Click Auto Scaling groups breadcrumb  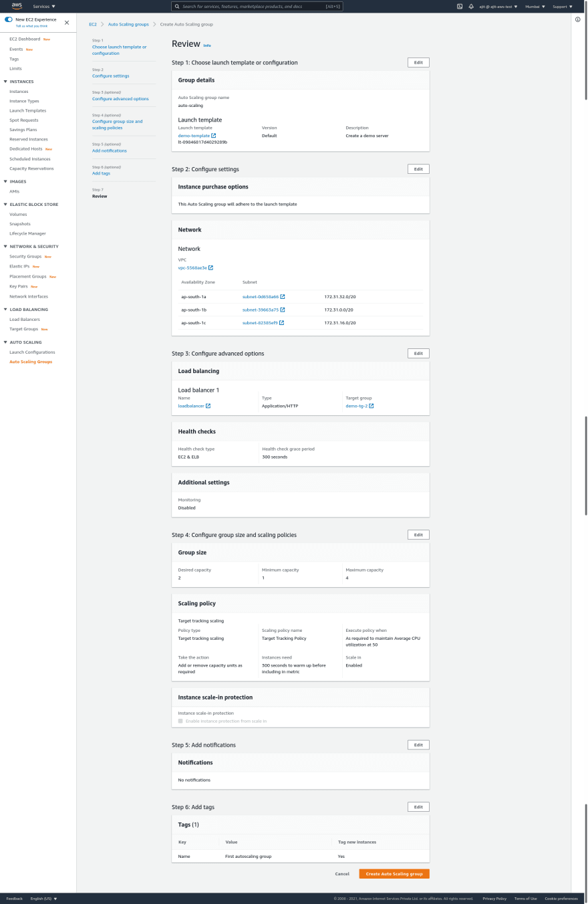coord(128,24)
